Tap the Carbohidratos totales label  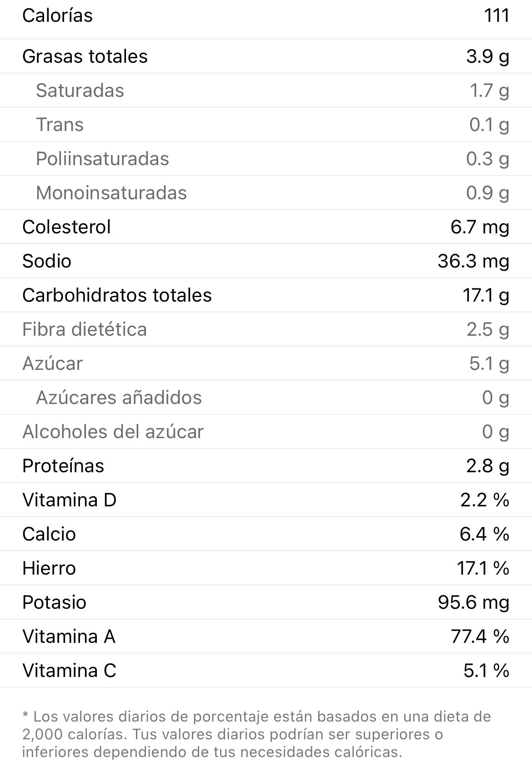click(117, 295)
